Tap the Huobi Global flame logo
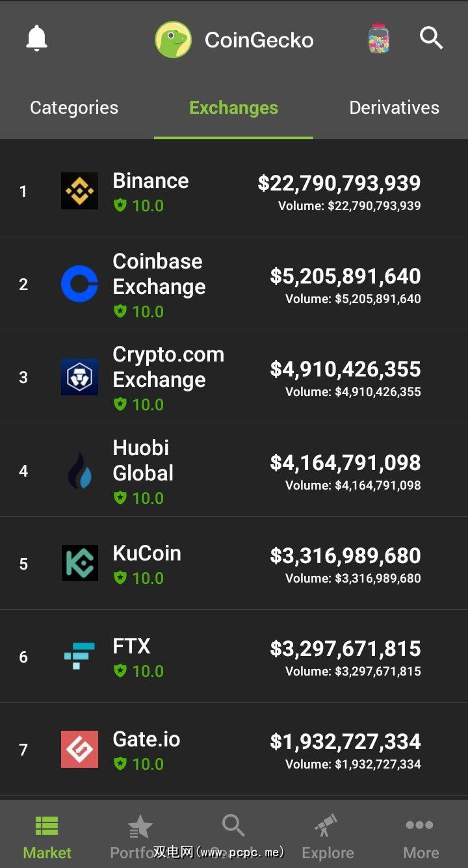The width and height of the screenshot is (468, 868). (79, 471)
